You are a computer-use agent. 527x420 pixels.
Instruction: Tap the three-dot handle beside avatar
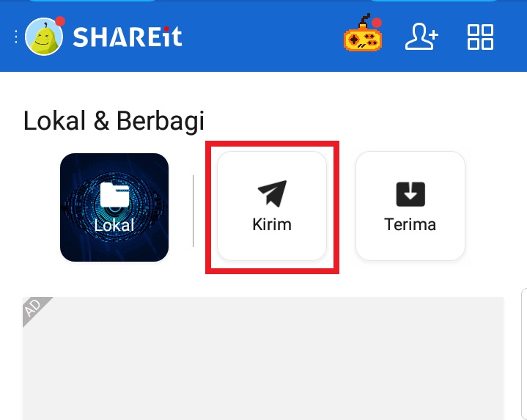click(16, 37)
